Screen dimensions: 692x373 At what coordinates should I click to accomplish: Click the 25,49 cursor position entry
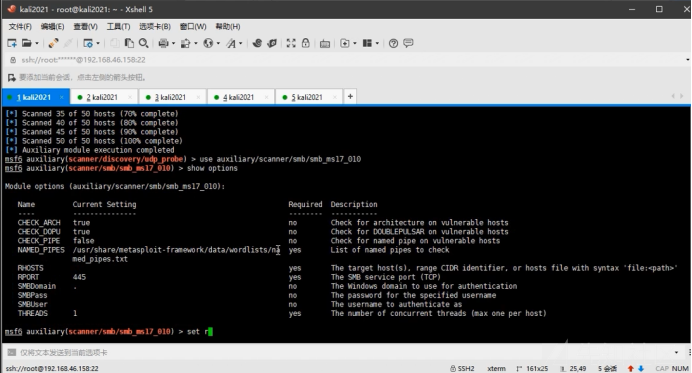(x=573, y=368)
